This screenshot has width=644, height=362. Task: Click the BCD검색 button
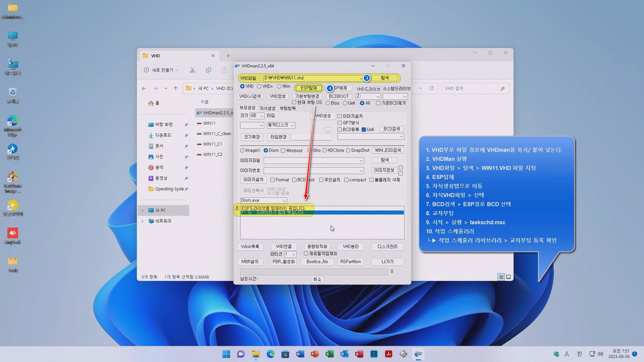coord(391,129)
